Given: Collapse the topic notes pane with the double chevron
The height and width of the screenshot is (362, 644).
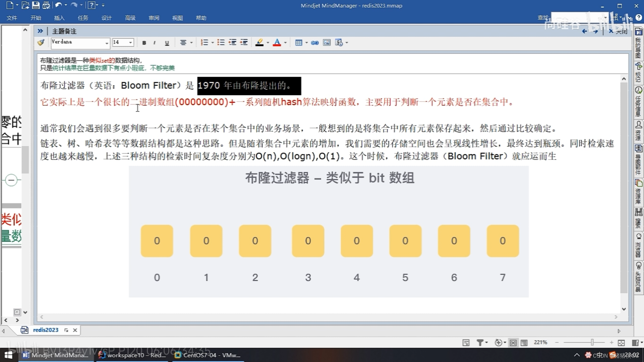Looking at the screenshot, I should 40,31.
